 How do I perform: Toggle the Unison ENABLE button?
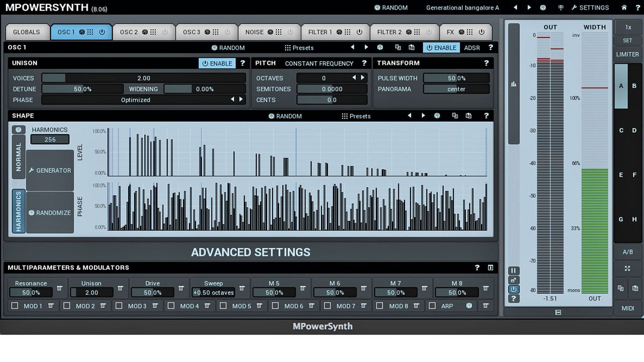click(x=217, y=63)
